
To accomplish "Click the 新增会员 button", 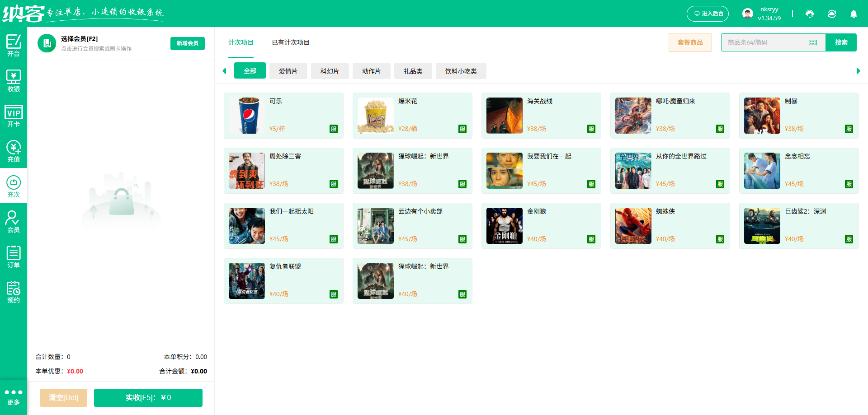I will pos(188,43).
